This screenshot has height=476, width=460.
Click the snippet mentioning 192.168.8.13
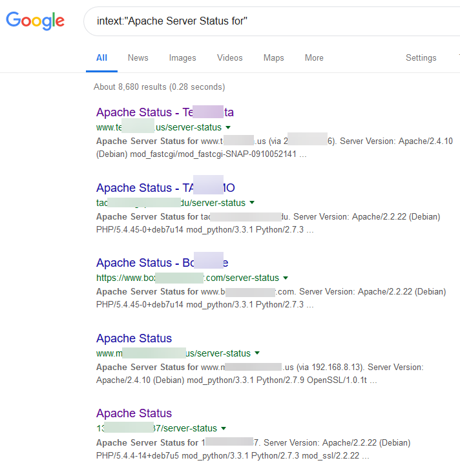pos(260,373)
